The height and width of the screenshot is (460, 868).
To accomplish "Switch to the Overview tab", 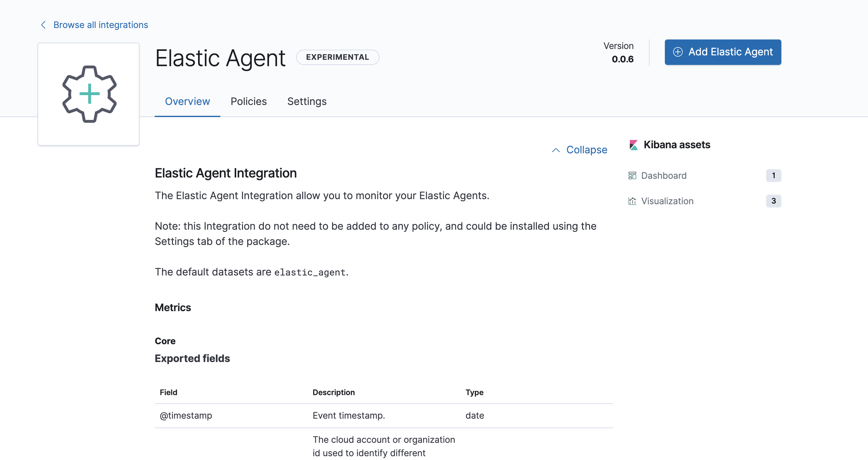I will pyautogui.click(x=187, y=101).
